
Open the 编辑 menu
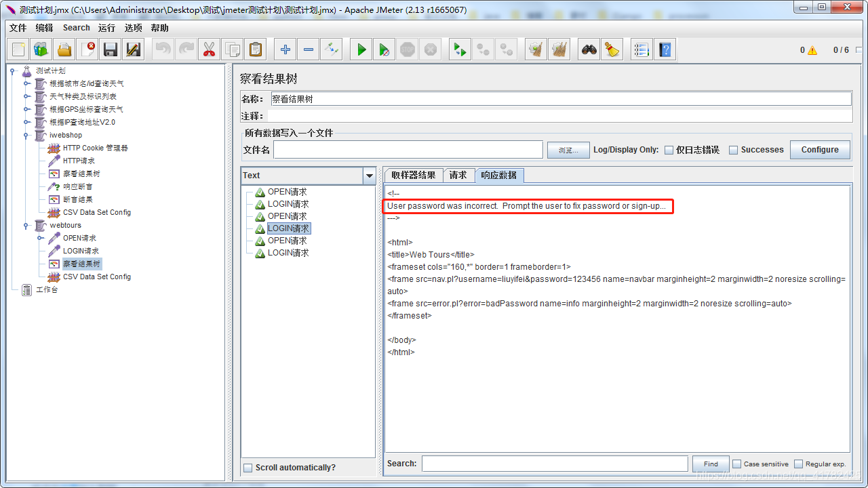(x=44, y=28)
